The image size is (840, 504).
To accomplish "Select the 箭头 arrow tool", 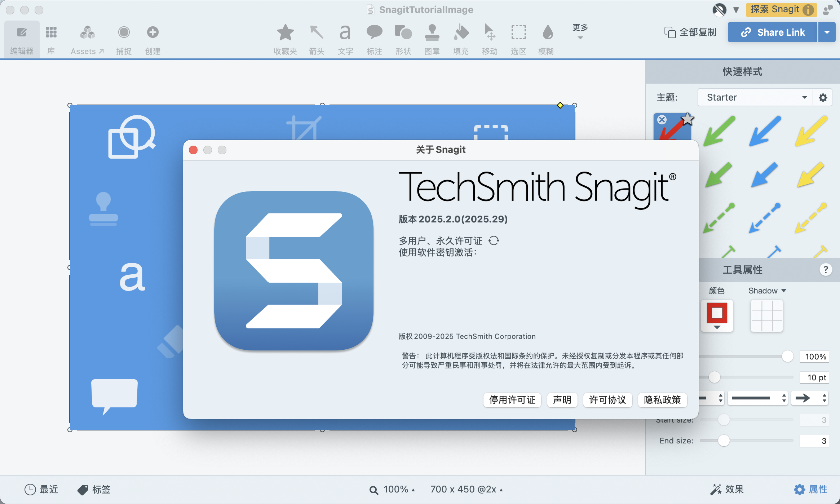I will [317, 40].
